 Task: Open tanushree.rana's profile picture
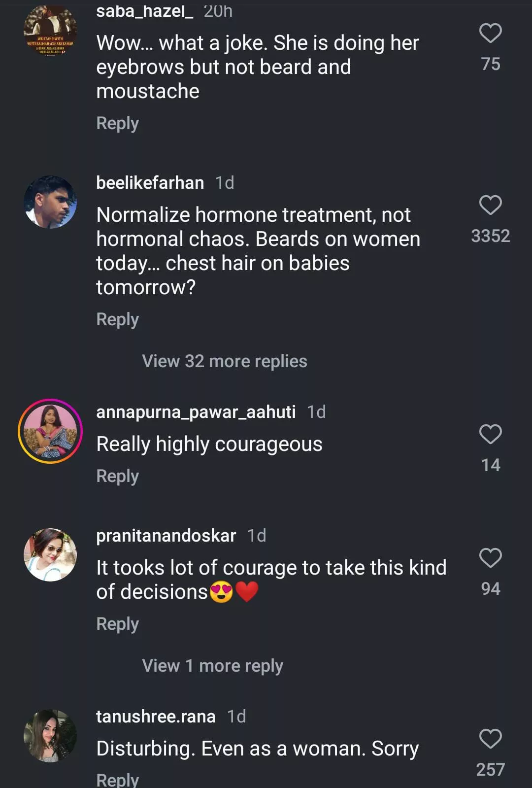click(50, 736)
